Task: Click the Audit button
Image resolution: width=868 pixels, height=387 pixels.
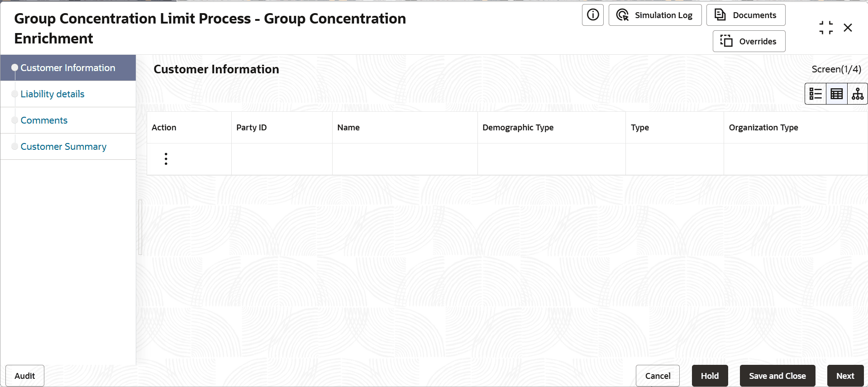Action: 25,376
